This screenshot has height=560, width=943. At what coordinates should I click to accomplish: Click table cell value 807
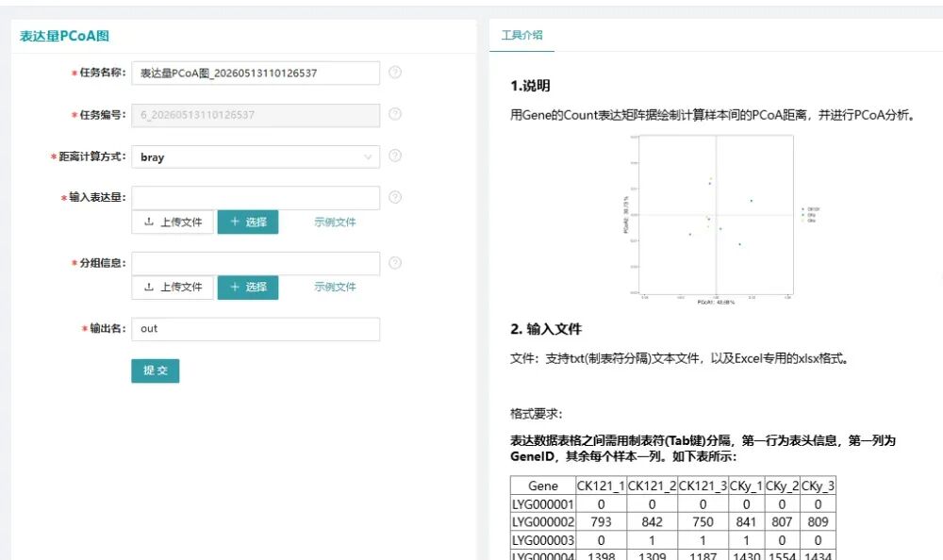(782, 522)
